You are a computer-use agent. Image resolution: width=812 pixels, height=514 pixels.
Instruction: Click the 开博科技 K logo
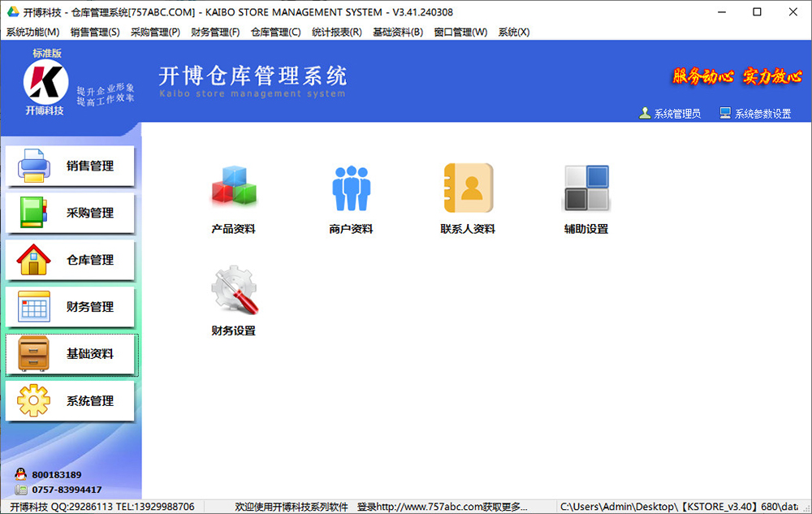[x=45, y=82]
